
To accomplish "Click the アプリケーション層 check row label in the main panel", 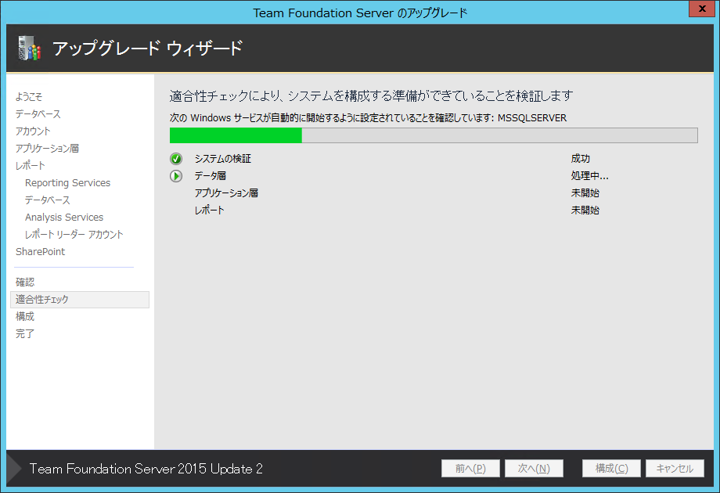I will point(226,193).
